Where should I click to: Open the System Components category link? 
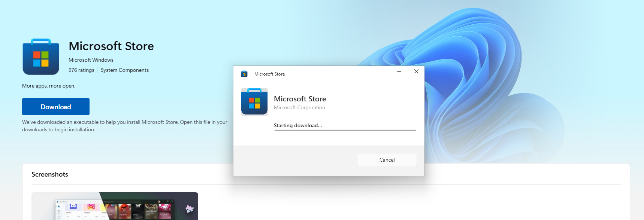click(x=125, y=70)
